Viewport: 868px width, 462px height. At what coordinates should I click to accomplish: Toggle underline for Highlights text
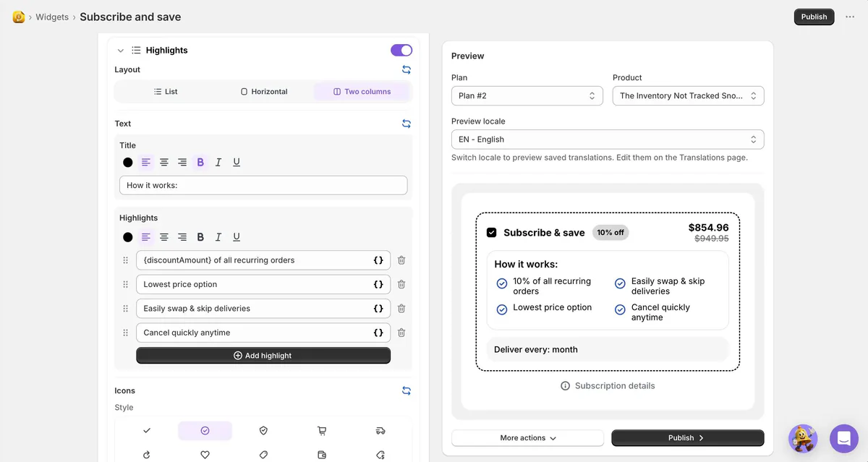237,237
